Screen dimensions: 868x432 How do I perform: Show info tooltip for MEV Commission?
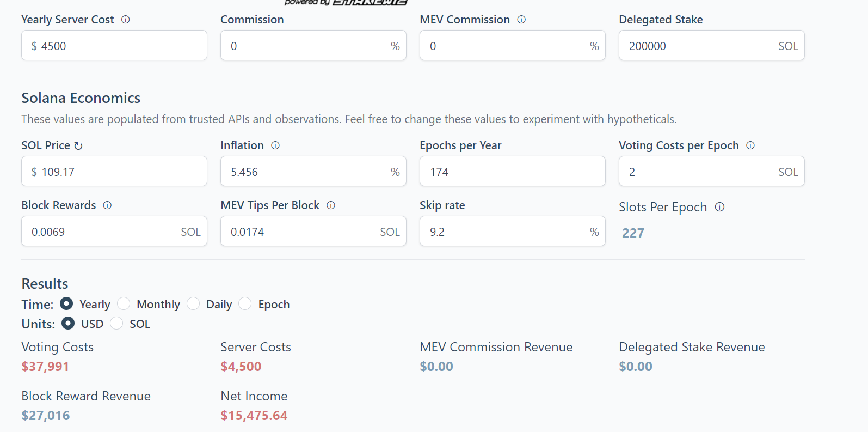pos(521,20)
